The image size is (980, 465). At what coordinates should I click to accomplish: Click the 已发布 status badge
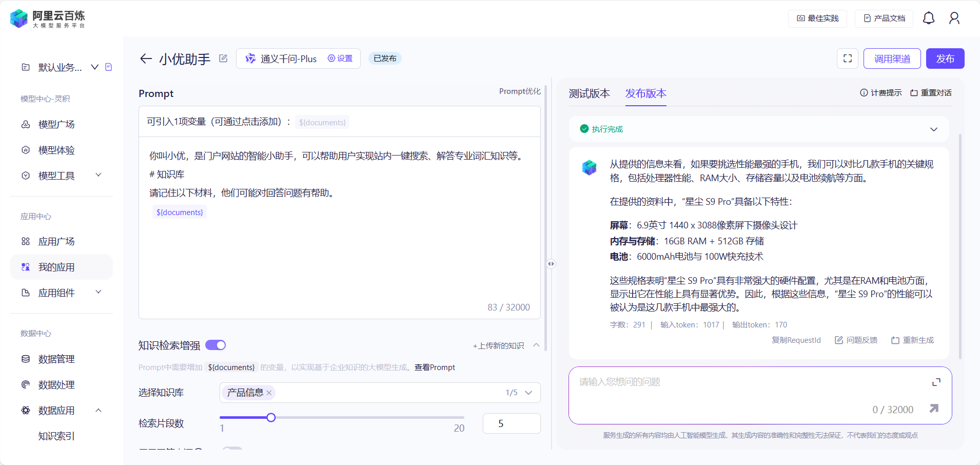point(385,59)
